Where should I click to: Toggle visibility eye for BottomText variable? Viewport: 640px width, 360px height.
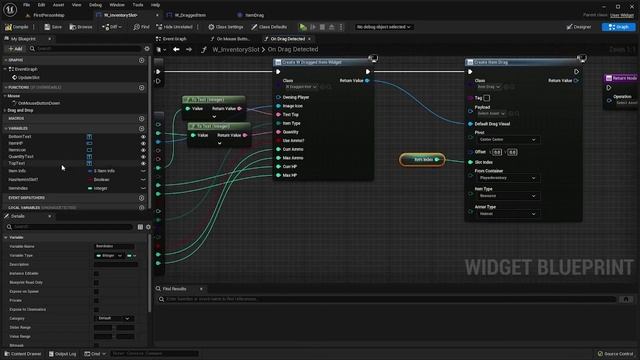(x=143, y=137)
